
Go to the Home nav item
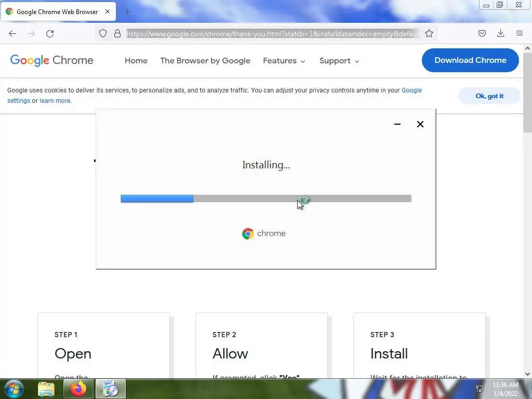coord(136,61)
